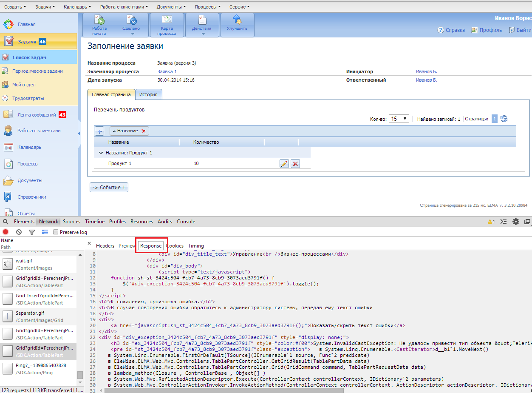Open the Создать dropdown menu

pyautogui.click(x=15, y=7)
